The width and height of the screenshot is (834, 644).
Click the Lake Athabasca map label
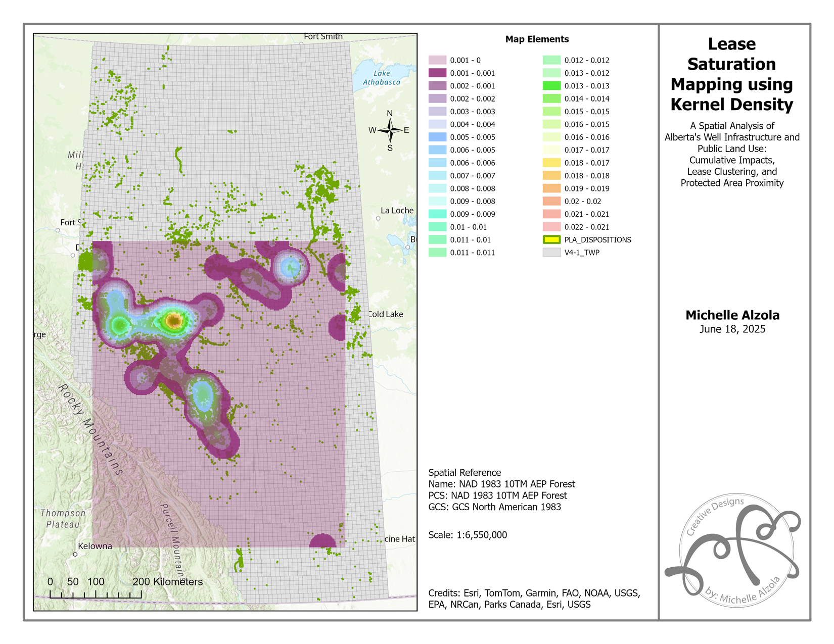tap(382, 78)
